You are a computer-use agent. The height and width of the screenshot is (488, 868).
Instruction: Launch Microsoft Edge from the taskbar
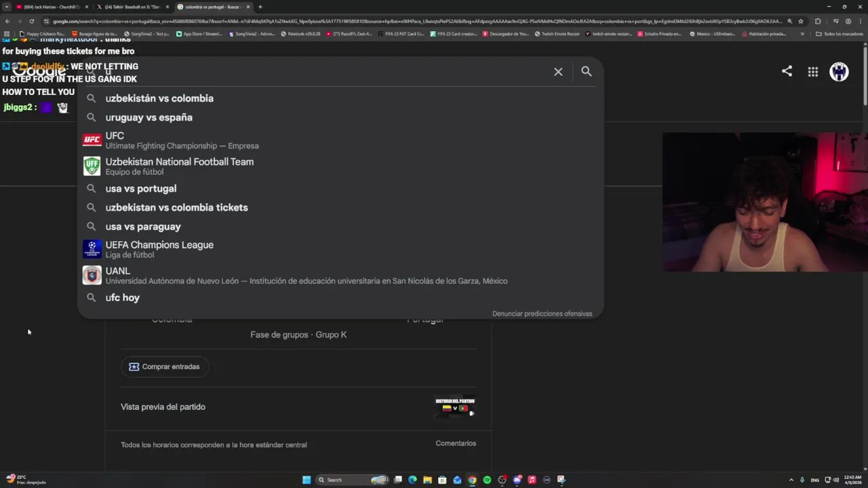pyautogui.click(x=412, y=480)
